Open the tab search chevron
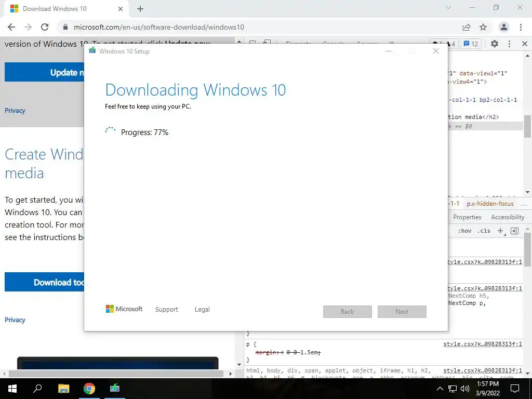 (448, 7)
